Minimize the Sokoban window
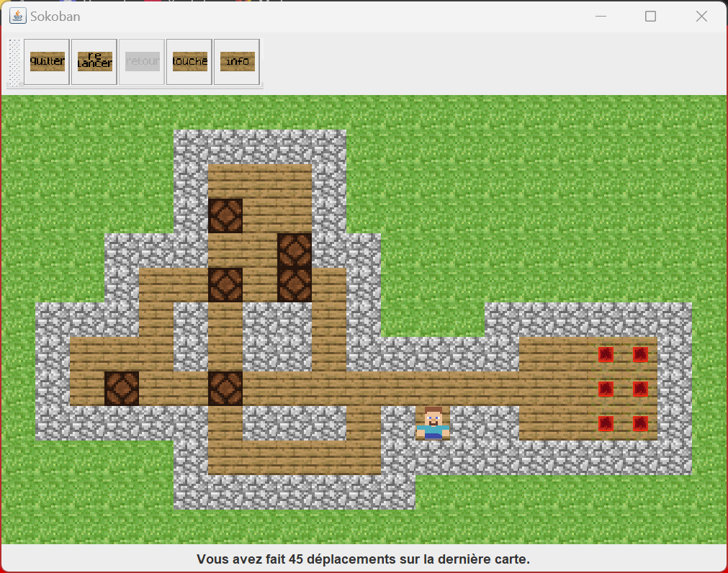This screenshot has width=728, height=573. tap(600, 16)
